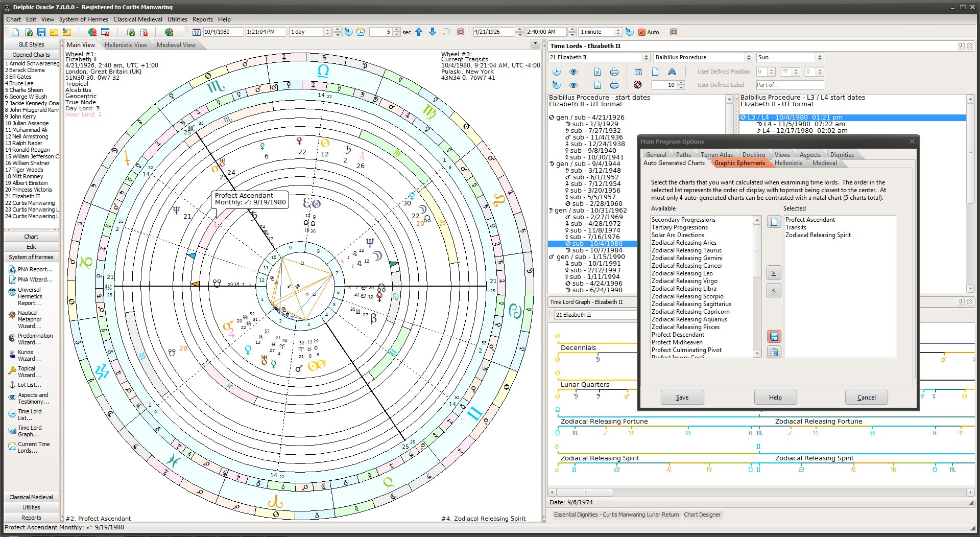Open Terran Atlas options tab
The height and width of the screenshot is (537, 980).
click(x=716, y=155)
